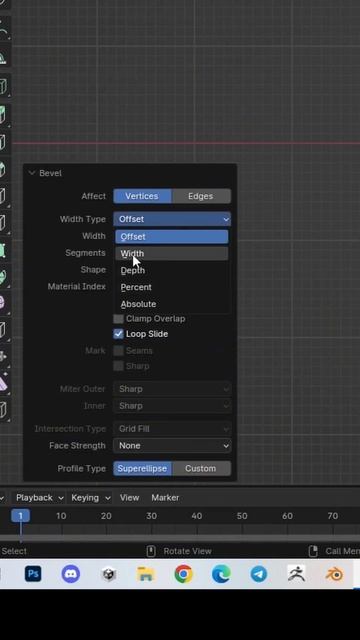Open the Inner miter dropdown
This screenshot has height=640, width=360.
(x=172, y=406)
